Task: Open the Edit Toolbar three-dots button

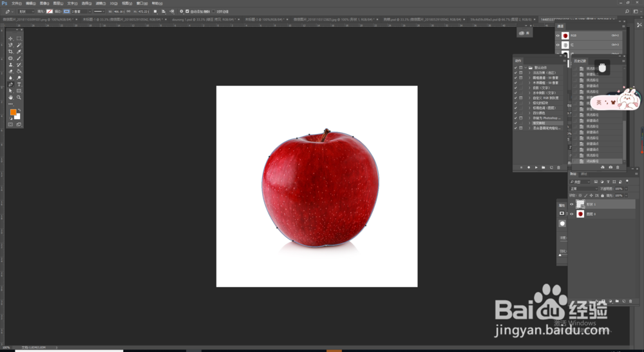Action: click(x=11, y=104)
